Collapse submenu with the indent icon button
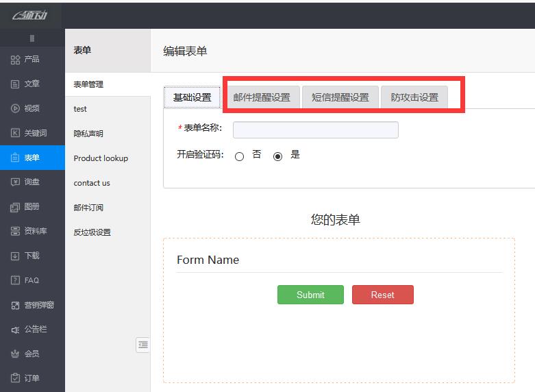The height and width of the screenshot is (392, 535). pos(143,345)
